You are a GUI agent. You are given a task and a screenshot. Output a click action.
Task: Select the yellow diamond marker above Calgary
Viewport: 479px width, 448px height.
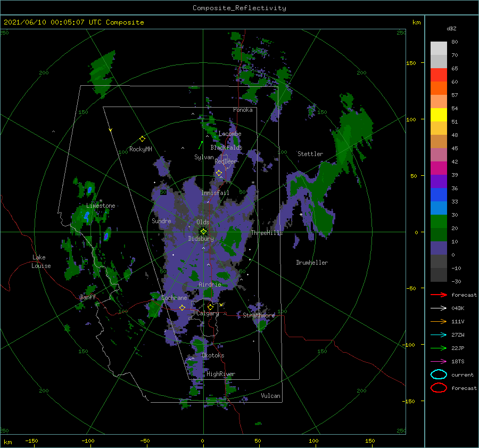coord(210,306)
